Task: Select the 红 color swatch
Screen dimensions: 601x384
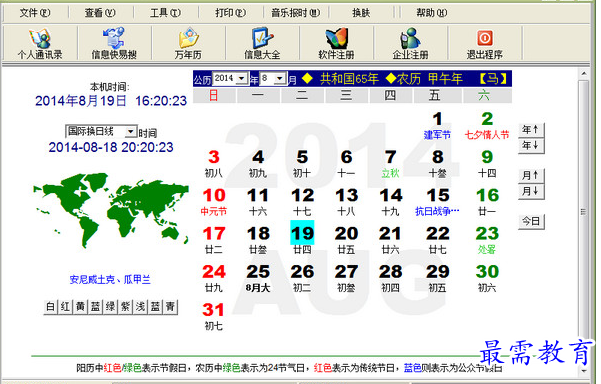Action: (65, 307)
